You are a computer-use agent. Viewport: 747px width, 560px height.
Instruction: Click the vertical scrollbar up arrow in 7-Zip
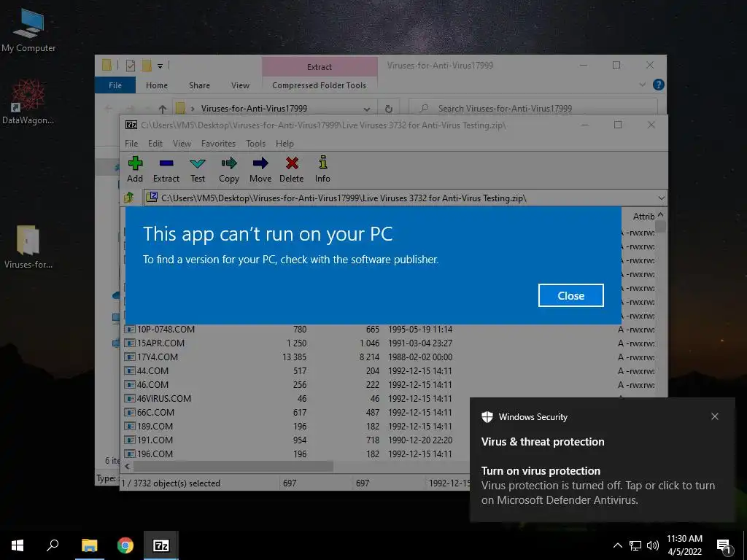pyautogui.click(x=661, y=215)
